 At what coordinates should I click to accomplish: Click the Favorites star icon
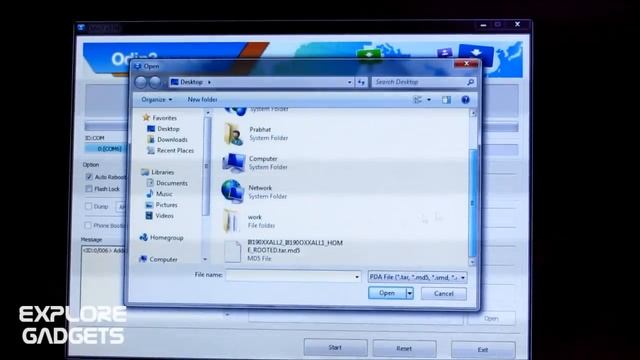coord(146,118)
